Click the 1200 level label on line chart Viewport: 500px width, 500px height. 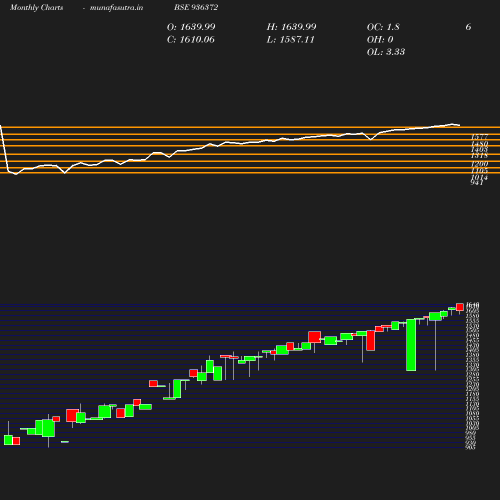479,164
